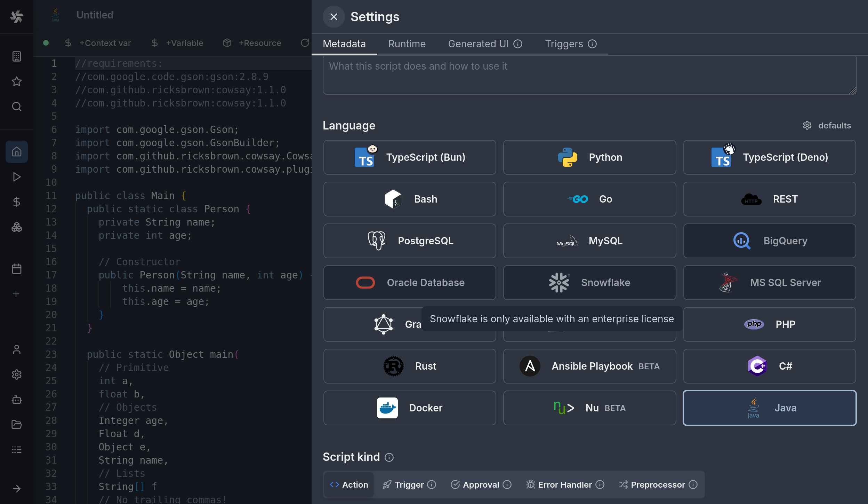Click the favorites star icon in sidebar
Image resolution: width=868 pixels, height=504 pixels.
click(16, 81)
